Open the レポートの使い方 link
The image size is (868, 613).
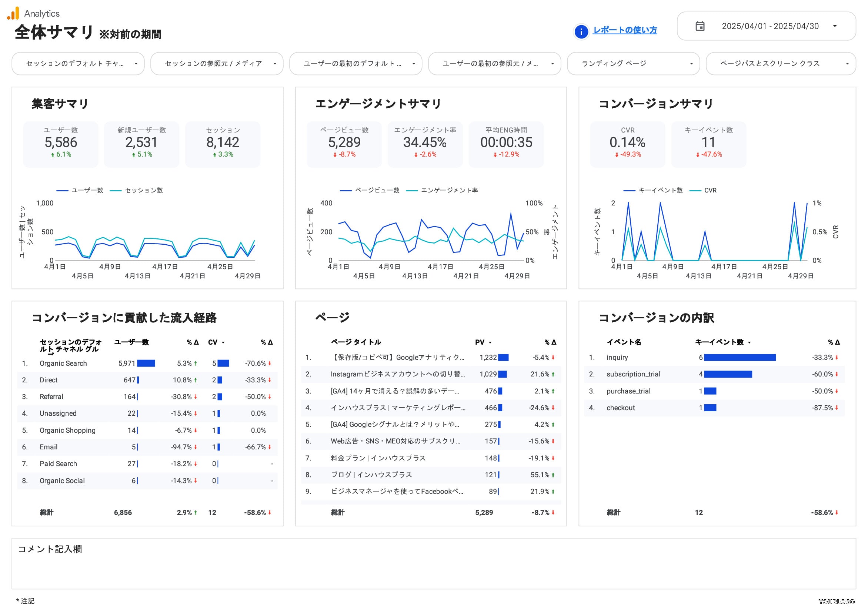tap(625, 30)
